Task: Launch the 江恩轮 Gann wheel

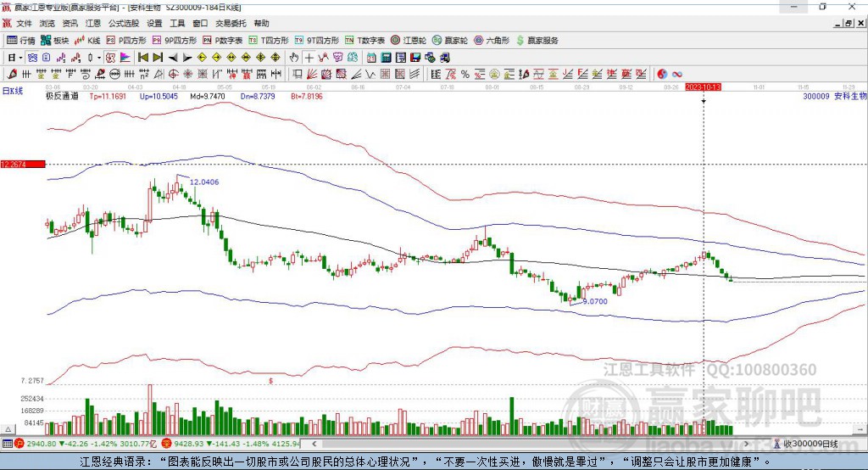Action: coord(409,41)
